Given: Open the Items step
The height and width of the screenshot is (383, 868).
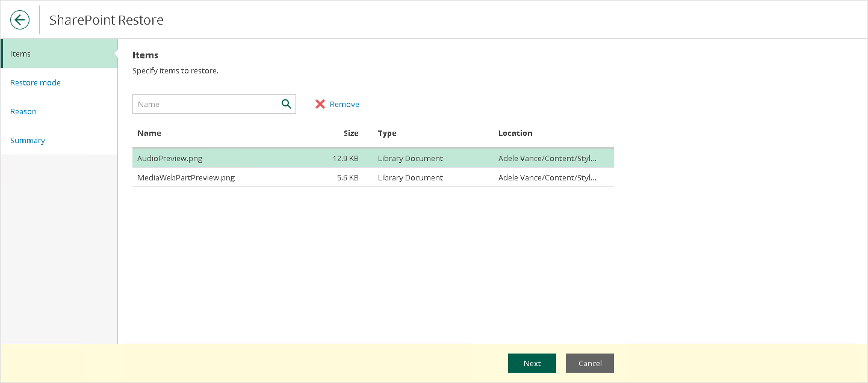Looking at the screenshot, I should 59,54.
